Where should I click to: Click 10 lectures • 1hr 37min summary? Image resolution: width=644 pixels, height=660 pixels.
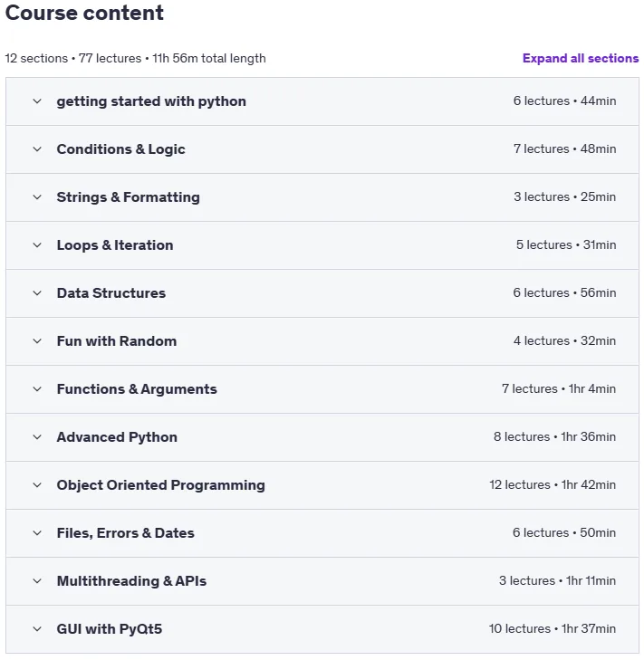(x=553, y=629)
